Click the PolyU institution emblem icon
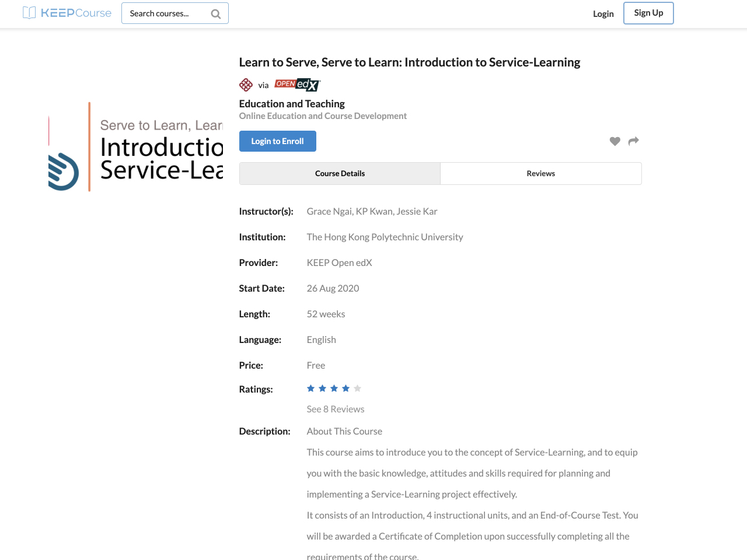This screenshot has height=560, width=747. click(x=246, y=85)
